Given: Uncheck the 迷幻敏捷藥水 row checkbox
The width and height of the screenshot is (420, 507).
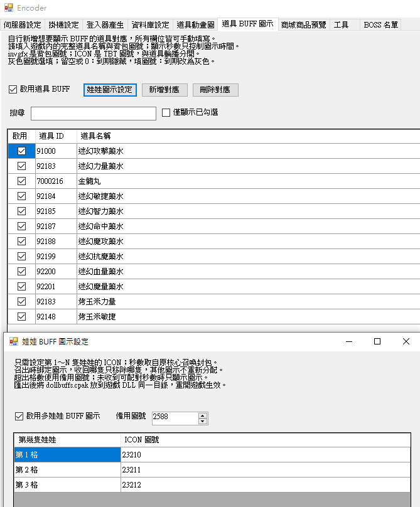Looking at the screenshot, I should tap(22, 196).
